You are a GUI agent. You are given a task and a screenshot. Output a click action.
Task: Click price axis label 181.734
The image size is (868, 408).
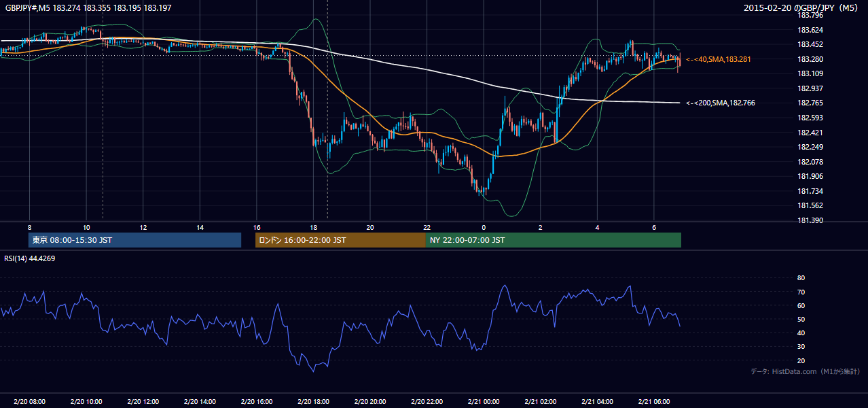coord(810,191)
